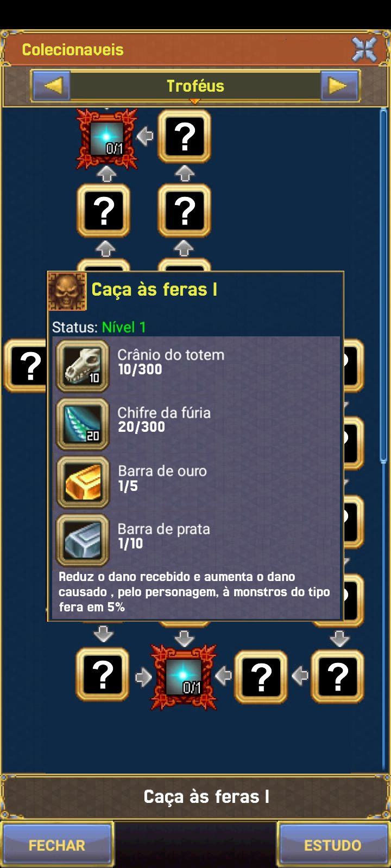391x868 pixels.
Task: Click the Colecionaveis window title
Action: (x=73, y=49)
